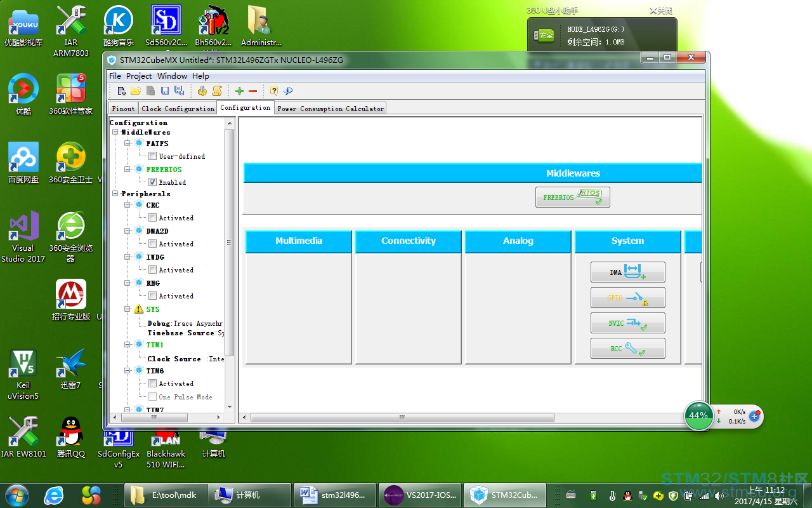This screenshot has width=812, height=508.
Task: Open the Visual Studio 2017 desktop icon
Action: coord(23,236)
